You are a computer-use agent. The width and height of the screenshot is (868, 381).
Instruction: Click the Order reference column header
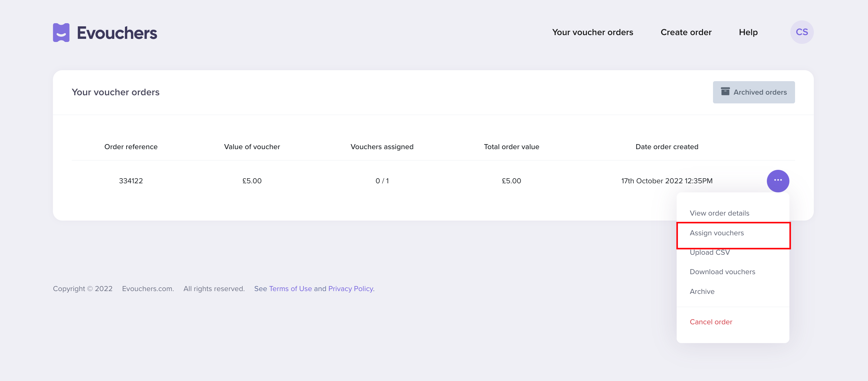(x=131, y=147)
